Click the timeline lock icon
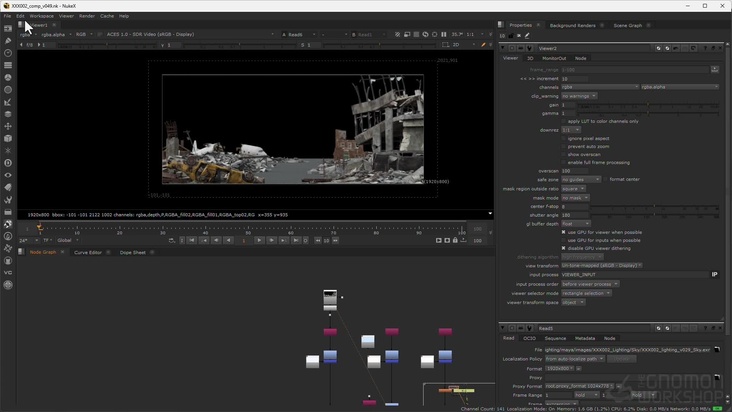 coord(455,240)
